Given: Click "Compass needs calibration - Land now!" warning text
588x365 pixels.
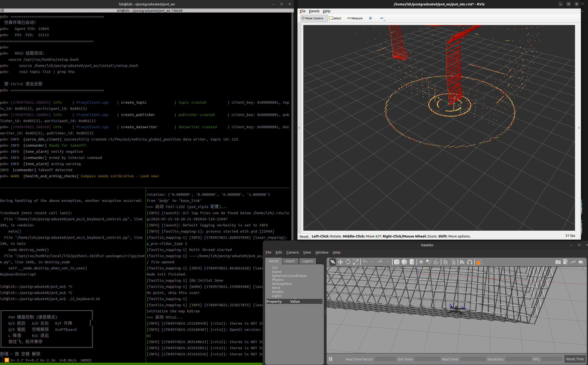Looking at the screenshot, I should point(120,176).
